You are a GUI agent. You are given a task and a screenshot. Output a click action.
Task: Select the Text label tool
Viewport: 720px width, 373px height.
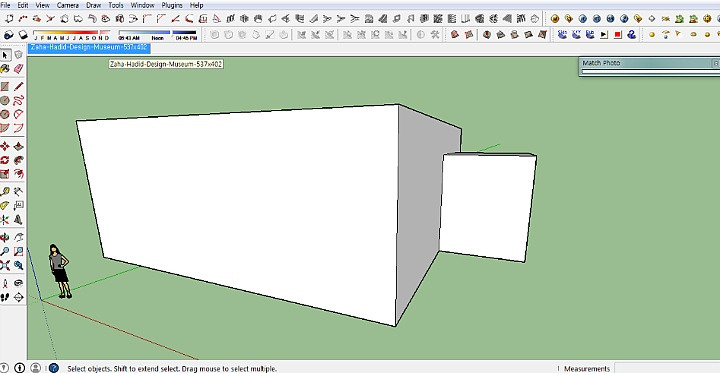pyautogui.click(x=18, y=205)
